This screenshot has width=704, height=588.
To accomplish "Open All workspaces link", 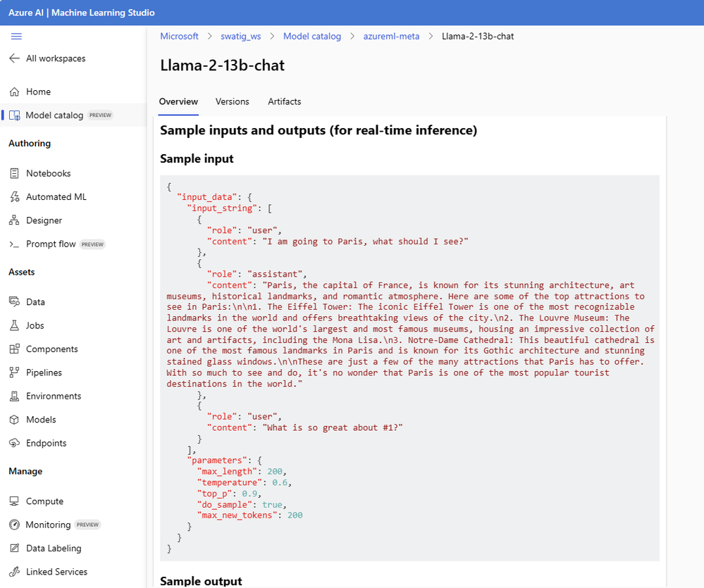I will (x=56, y=58).
